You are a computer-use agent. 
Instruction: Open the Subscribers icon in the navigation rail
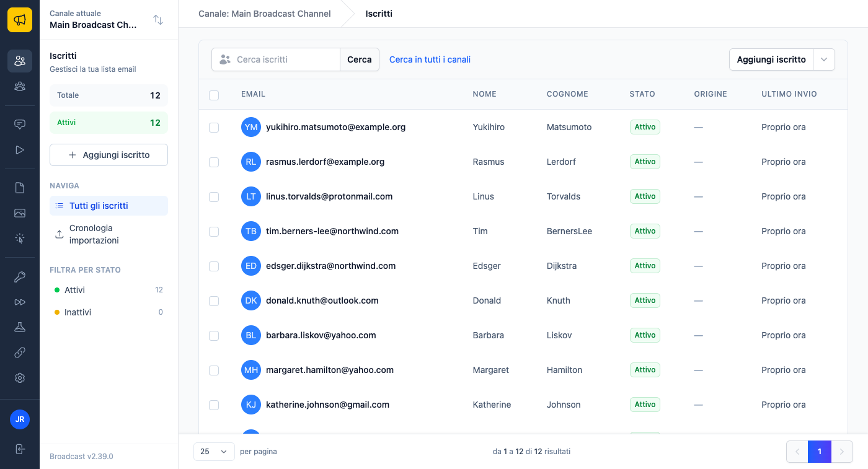click(20, 61)
